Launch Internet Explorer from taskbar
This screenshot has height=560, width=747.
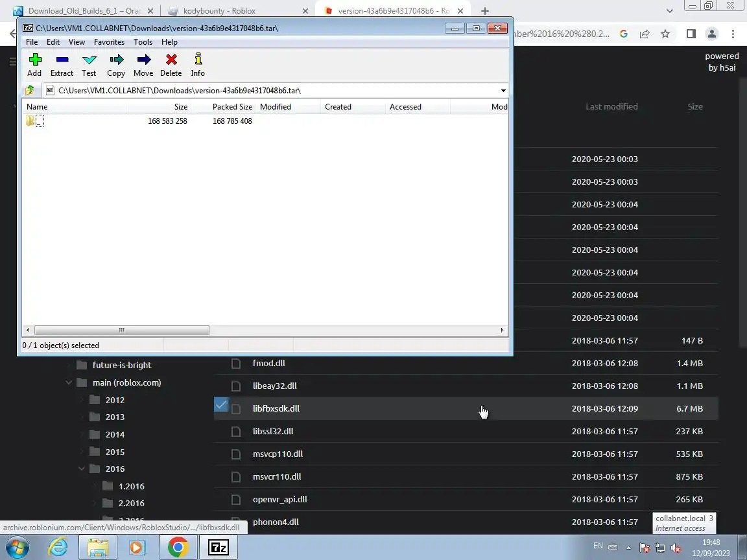pos(58,547)
